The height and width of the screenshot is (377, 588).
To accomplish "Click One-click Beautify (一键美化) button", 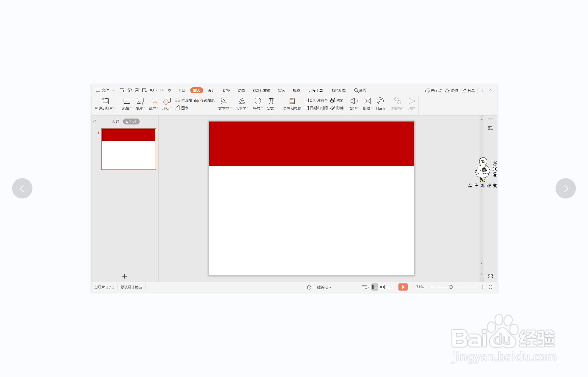I will (x=319, y=287).
